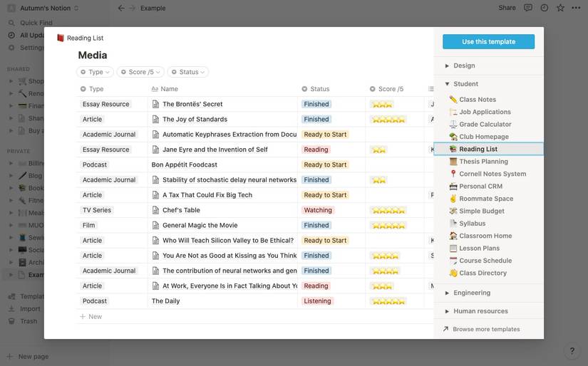The height and width of the screenshot is (366, 588).
Task: Expand the Engineering template category
Action: tap(471, 293)
